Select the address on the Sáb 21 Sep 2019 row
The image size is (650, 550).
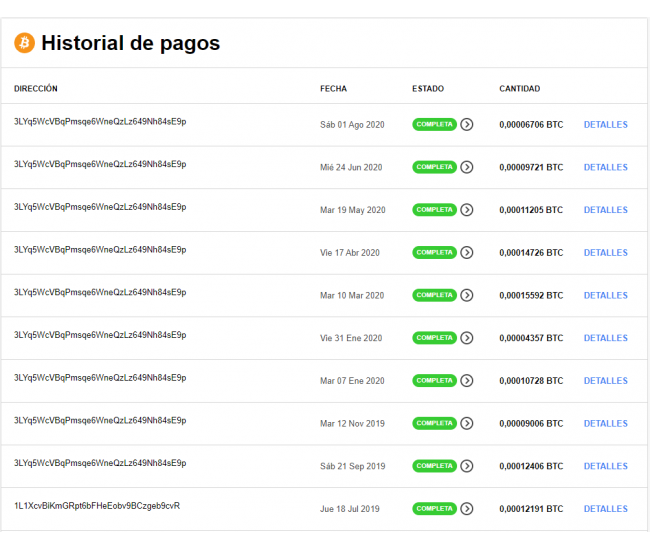(100, 463)
